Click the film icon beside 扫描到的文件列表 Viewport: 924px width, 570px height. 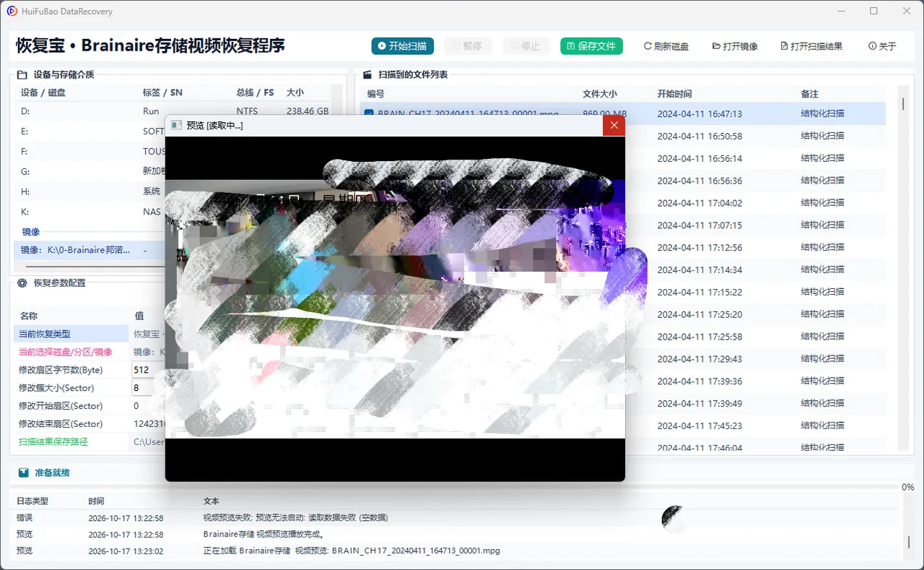point(367,74)
